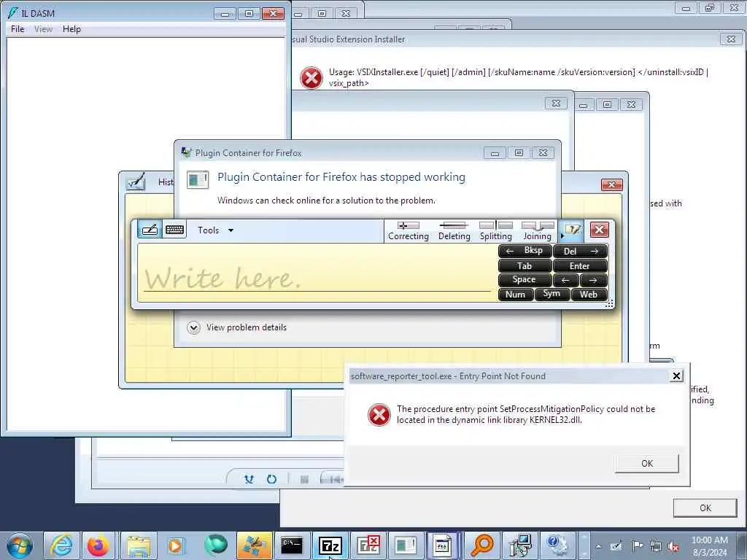The height and width of the screenshot is (560, 747).
Task: Click the circular refresh icon in bottom toolbar
Action: pyautogui.click(x=271, y=479)
